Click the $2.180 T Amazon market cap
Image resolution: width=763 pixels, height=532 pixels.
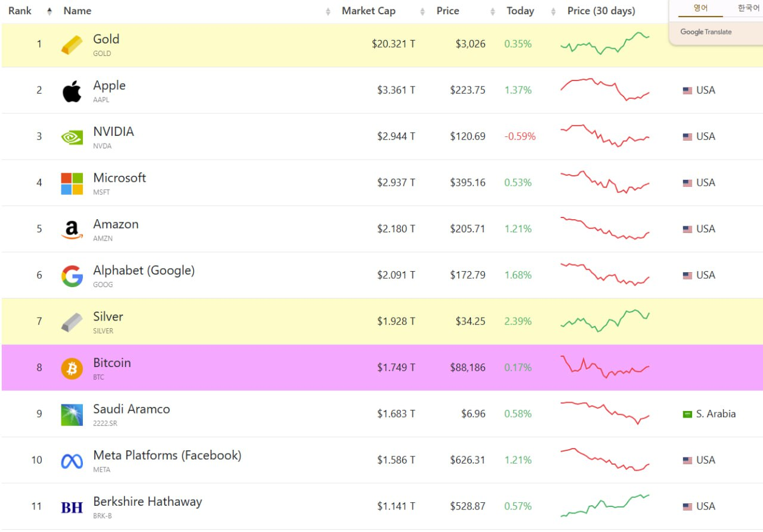[x=396, y=229]
